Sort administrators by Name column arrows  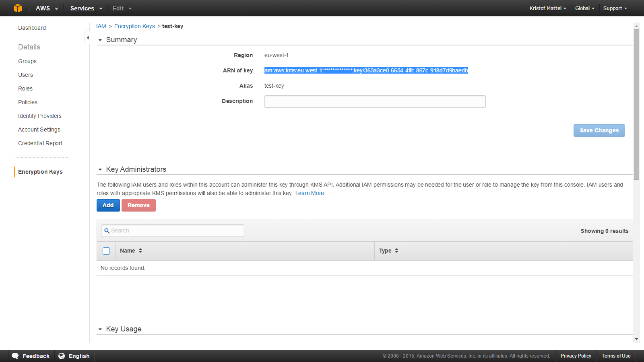(140, 251)
